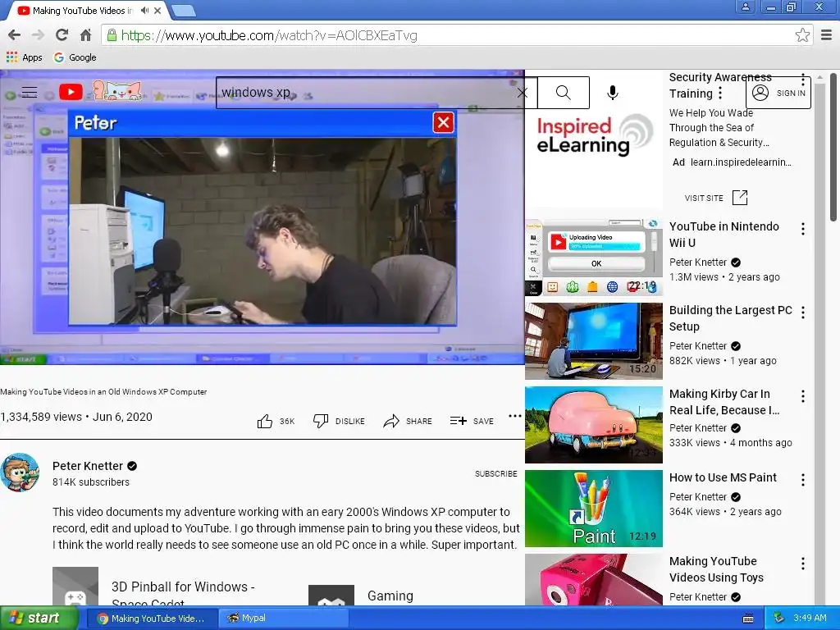Viewport: 840px width, 630px height.
Task: Open the Peter Knetter channel name link
Action: [x=88, y=466]
